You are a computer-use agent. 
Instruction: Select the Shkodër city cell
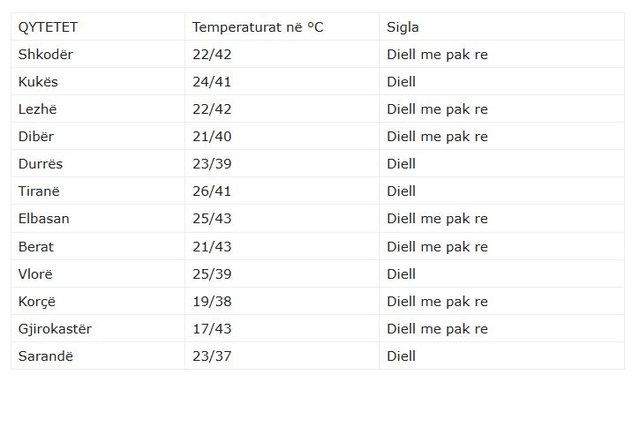coord(46,54)
